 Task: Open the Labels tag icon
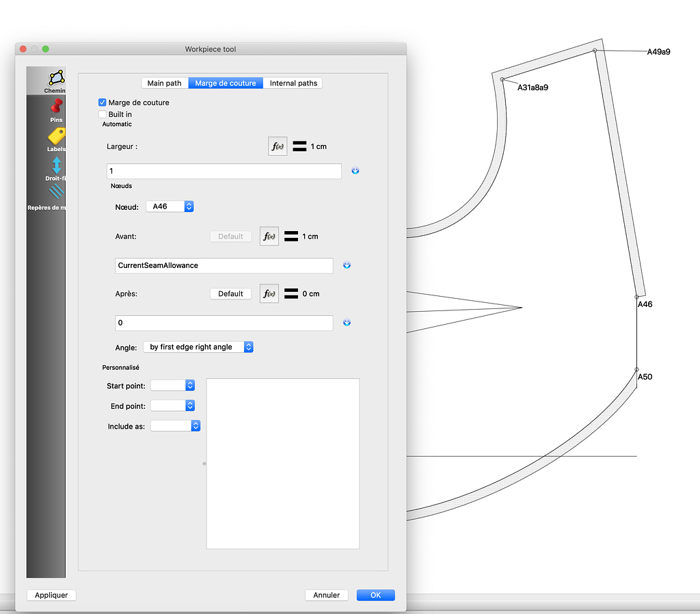(x=56, y=136)
